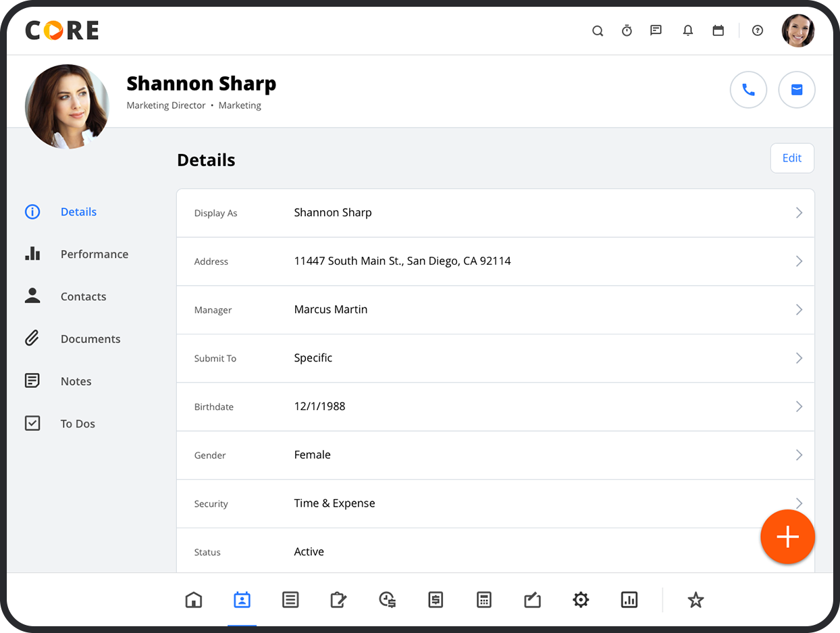Open Employees contact-card icon in bottom bar
Viewport: 840px width, 633px height.
[x=242, y=600]
